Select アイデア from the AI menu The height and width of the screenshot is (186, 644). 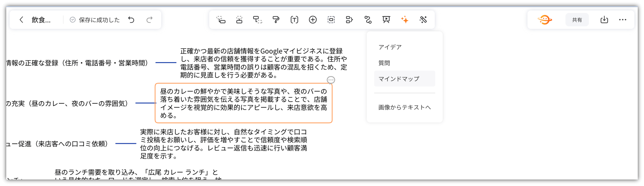[x=390, y=47]
